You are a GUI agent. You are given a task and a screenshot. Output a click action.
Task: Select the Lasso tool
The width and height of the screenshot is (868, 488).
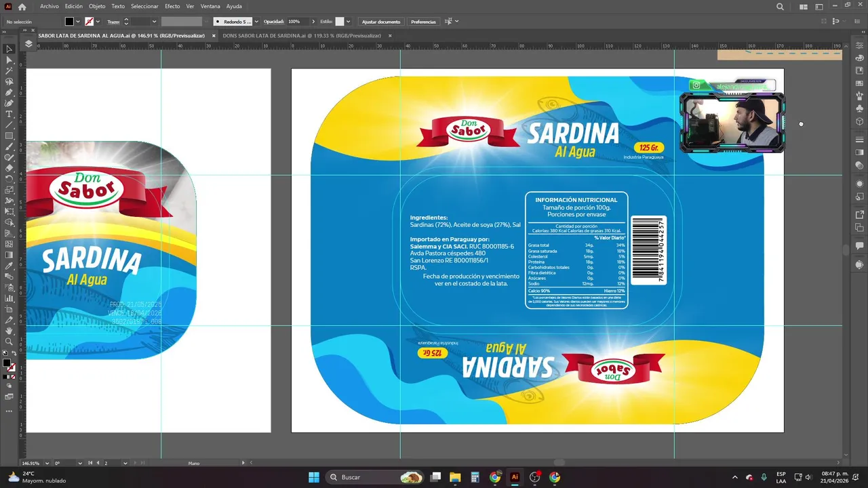(9, 81)
